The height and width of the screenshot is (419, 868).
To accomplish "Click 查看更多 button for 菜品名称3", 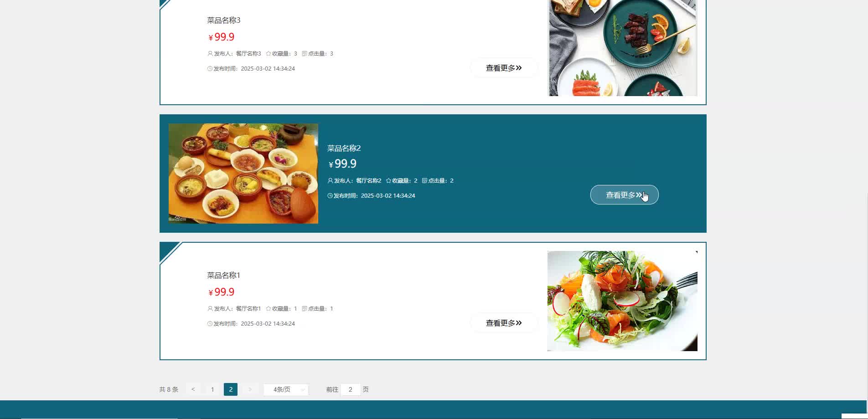I will point(504,68).
